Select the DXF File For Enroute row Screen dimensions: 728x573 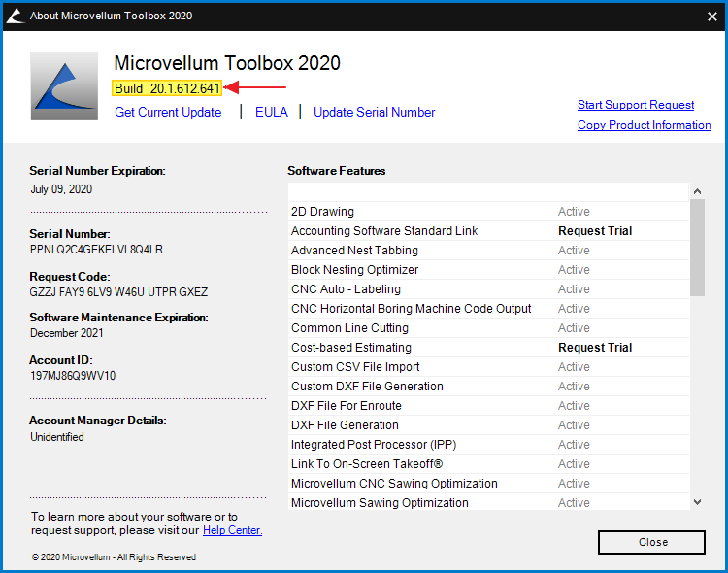[488, 406]
